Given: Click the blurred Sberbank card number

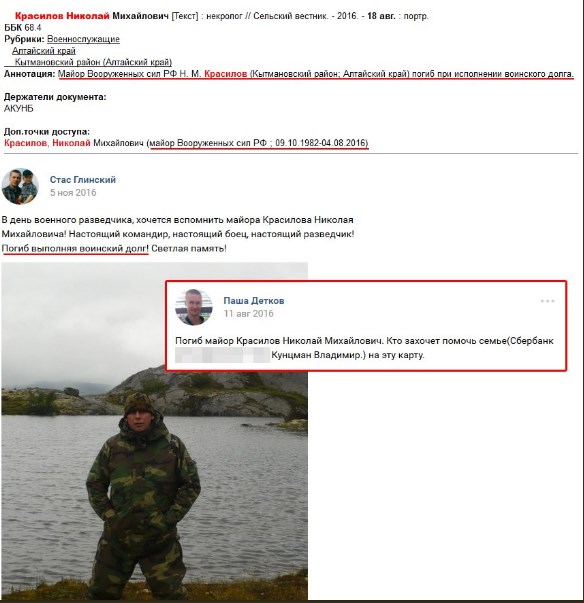Looking at the screenshot, I should [223, 355].
